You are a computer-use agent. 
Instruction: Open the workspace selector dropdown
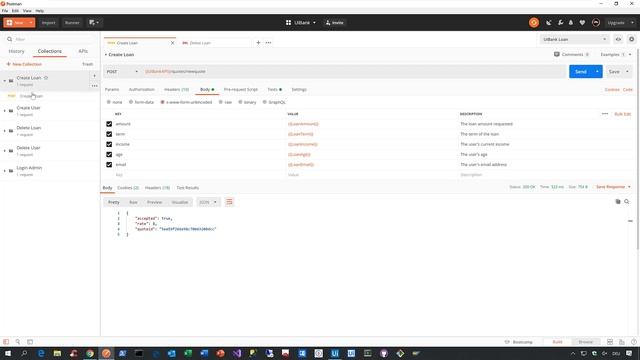point(301,23)
